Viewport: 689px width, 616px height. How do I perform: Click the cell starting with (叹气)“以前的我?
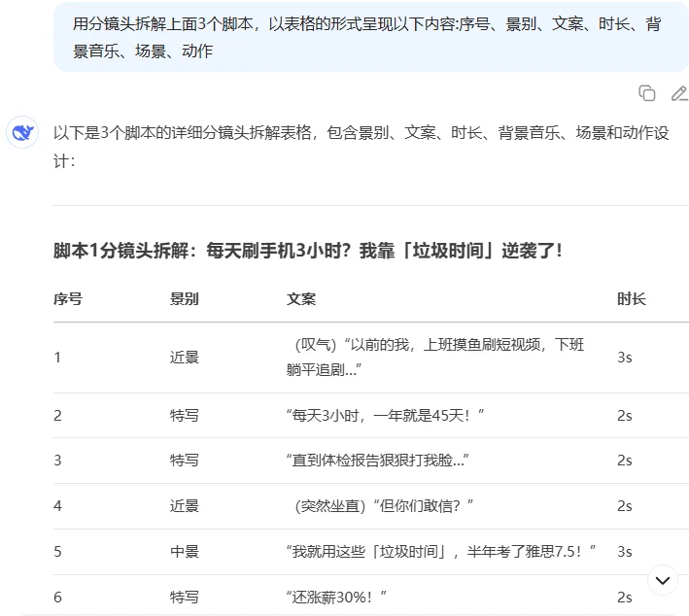click(435, 358)
